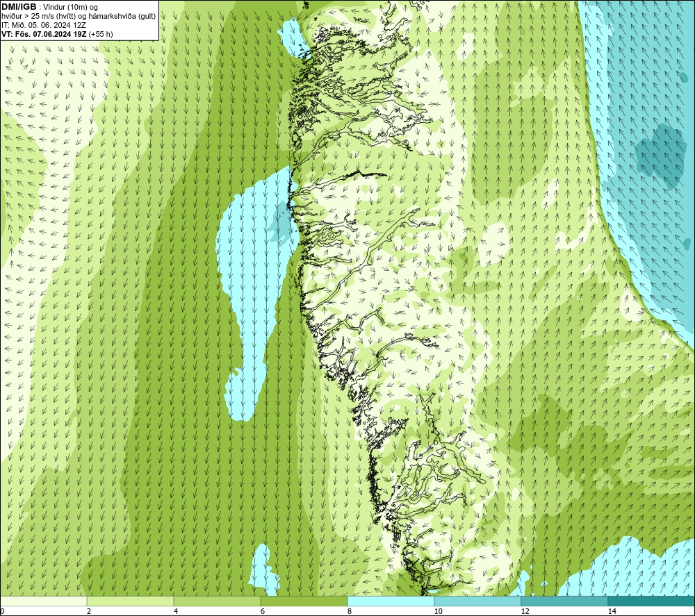695x616 pixels.
Task: Click the scale label '12'
Action: tap(525, 612)
